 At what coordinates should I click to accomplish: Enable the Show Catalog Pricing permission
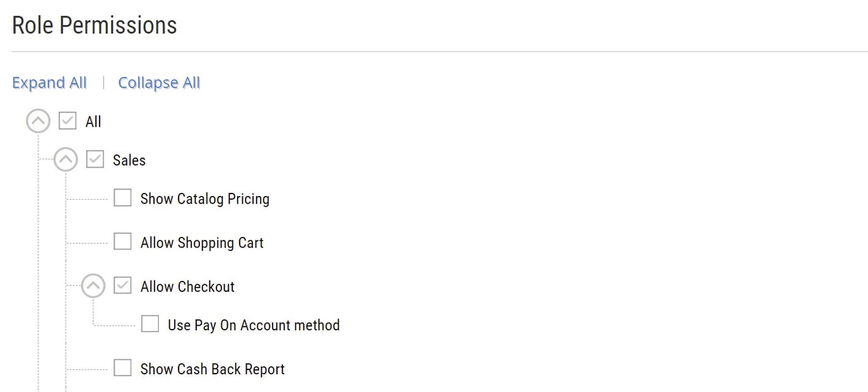pyautogui.click(x=122, y=197)
